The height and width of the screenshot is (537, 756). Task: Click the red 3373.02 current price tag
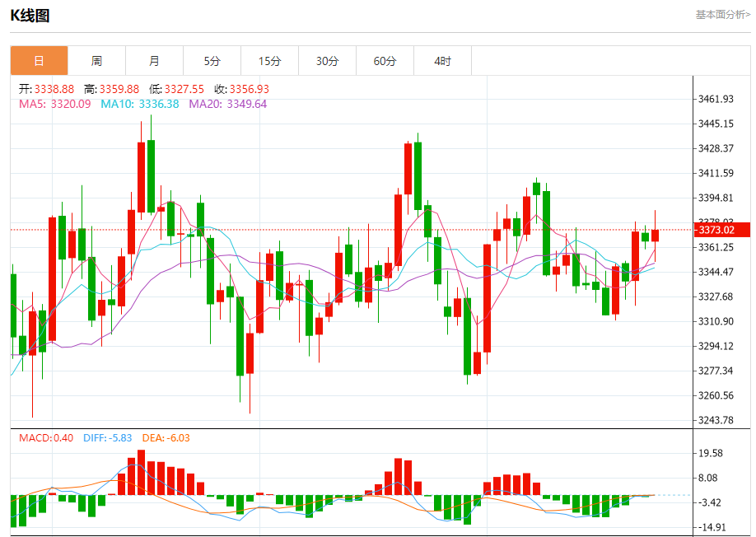(x=721, y=230)
